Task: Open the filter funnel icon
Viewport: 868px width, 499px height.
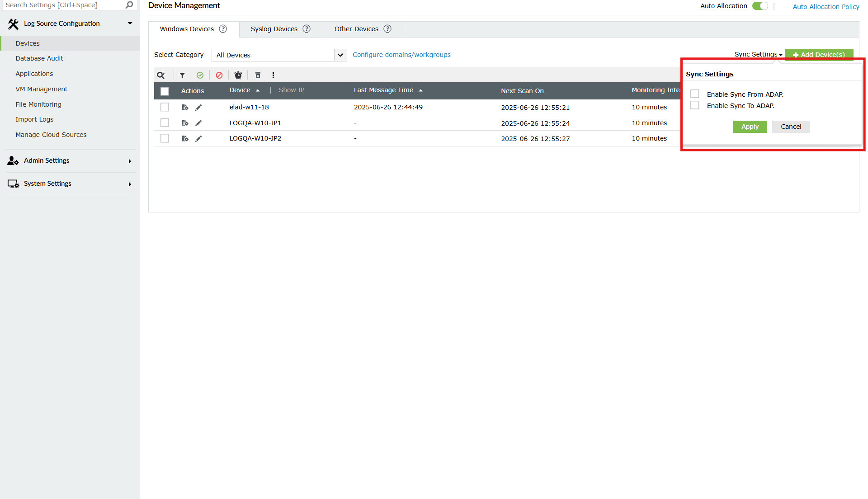Action: click(182, 75)
